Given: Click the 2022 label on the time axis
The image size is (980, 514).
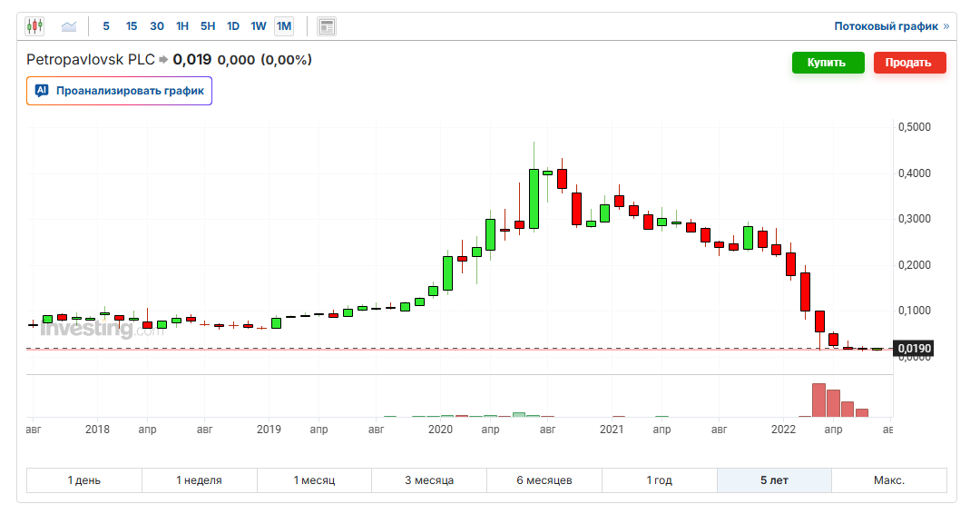Looking at the screenshot, I should (x=783, y=430).
